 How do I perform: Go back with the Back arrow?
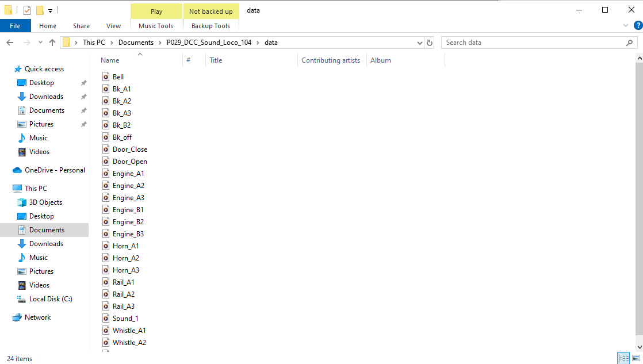pyautogui.click(x=10, y=43)
